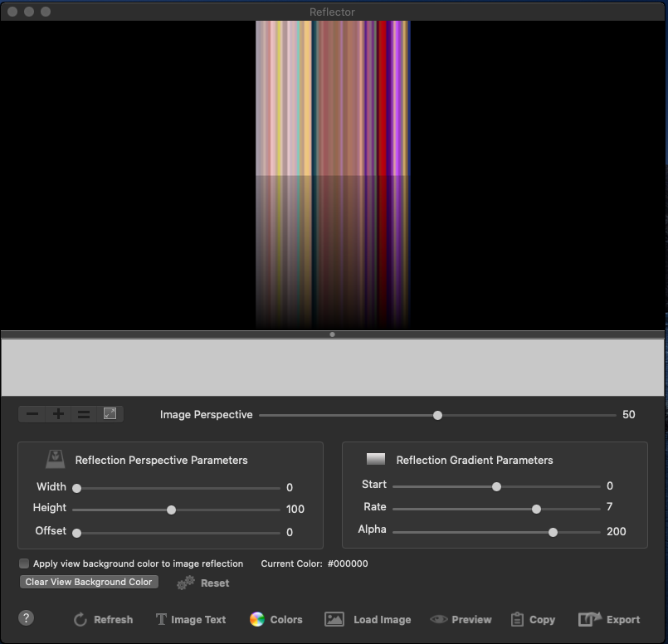
Task: Click the actual size equals button
Action: coord(84,414)
